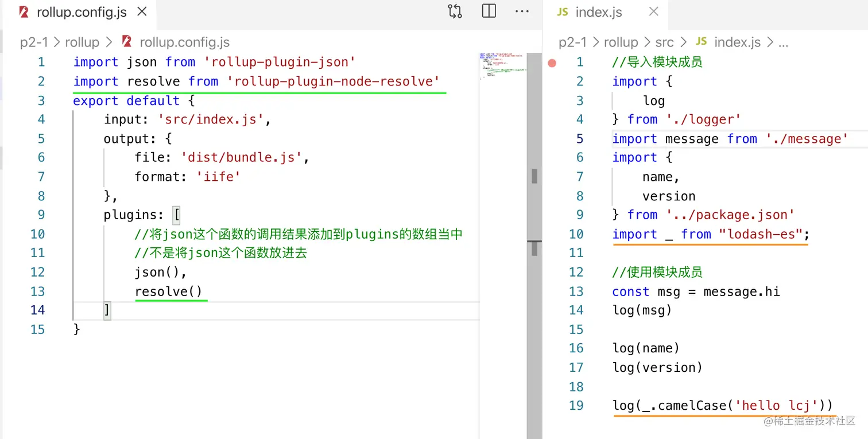The height and width of the screenshot is (439, 868).
Task: Click the 'src/index.js' input value
Action: pos(210,119)
